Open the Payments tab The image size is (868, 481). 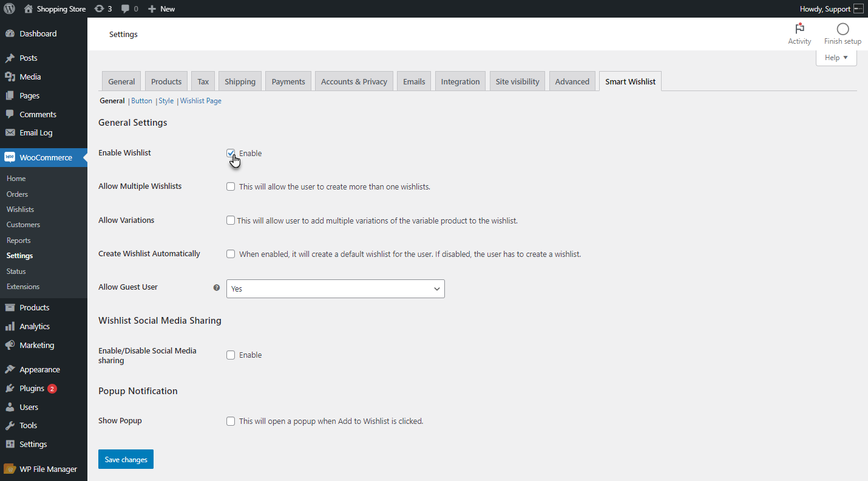[288, 81]
